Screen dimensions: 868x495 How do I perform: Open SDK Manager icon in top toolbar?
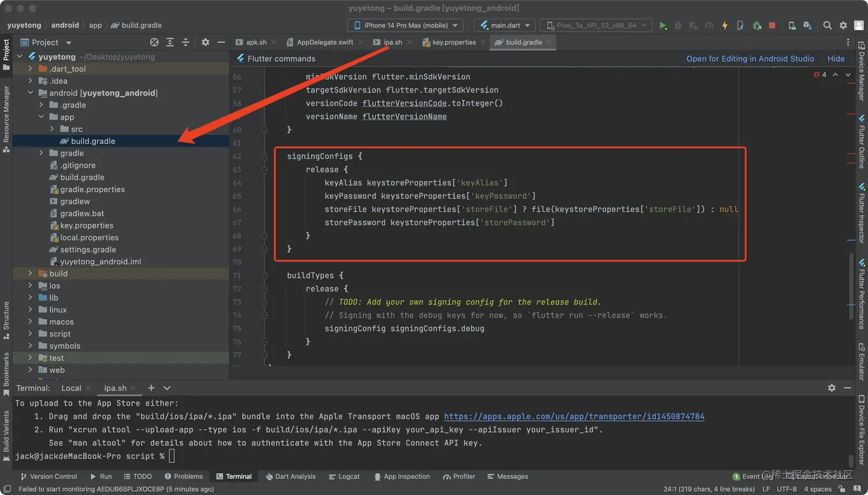808,25
